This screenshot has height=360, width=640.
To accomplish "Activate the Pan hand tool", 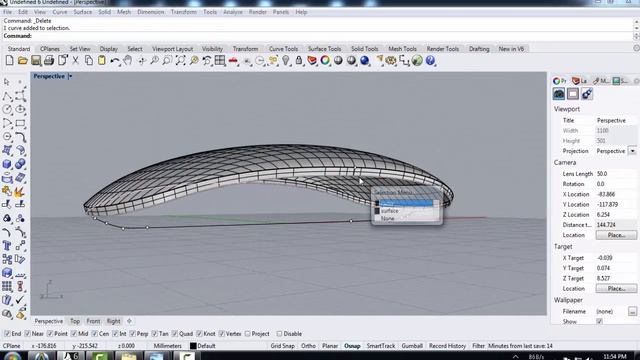I will click(x=128, y=61).
